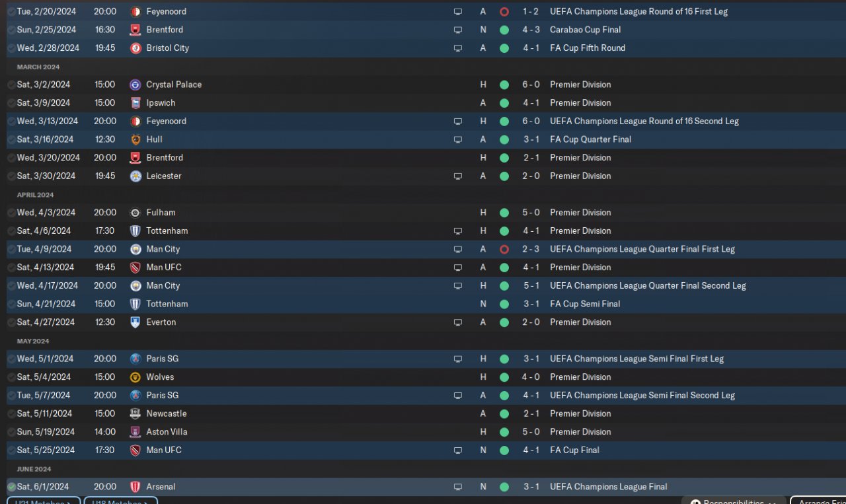
Task: Click the TV icon on Champions League Final row
Action: pyautogui.click(x=457, y=487)
